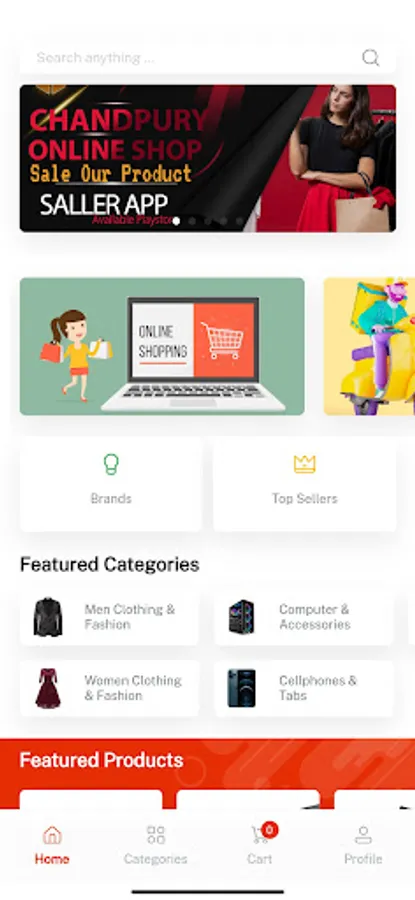Tap the smartphone category icon

[241, 688]
